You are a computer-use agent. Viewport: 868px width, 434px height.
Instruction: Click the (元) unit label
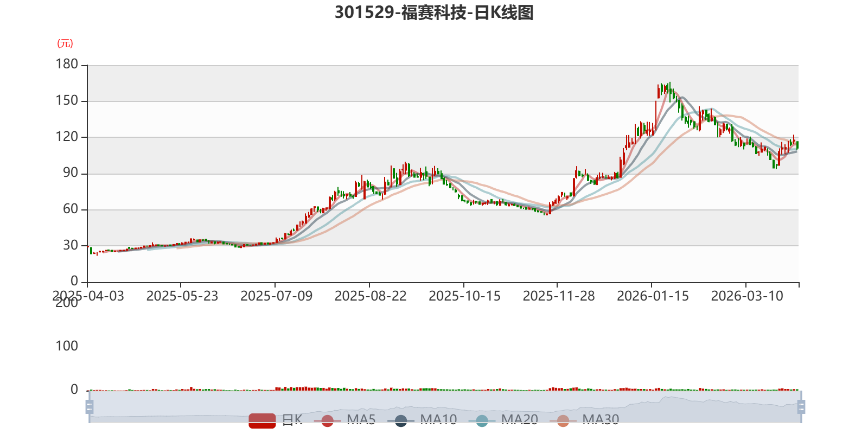pos(65,44)
